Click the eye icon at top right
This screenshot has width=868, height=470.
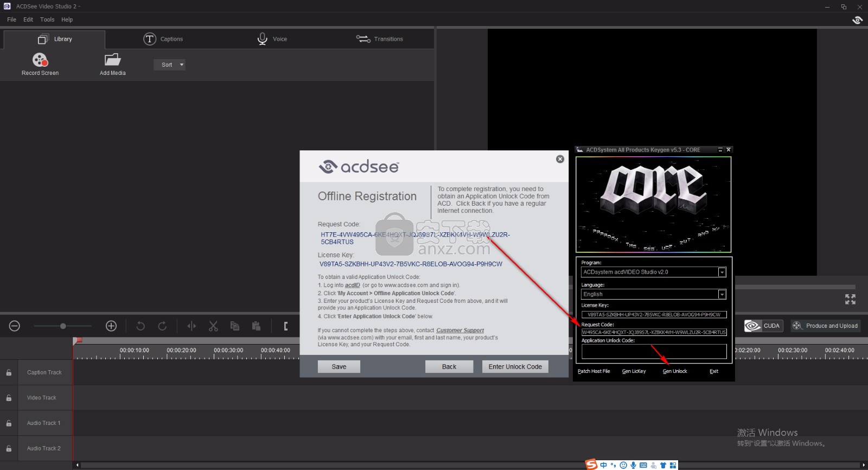tap(857, 20)
